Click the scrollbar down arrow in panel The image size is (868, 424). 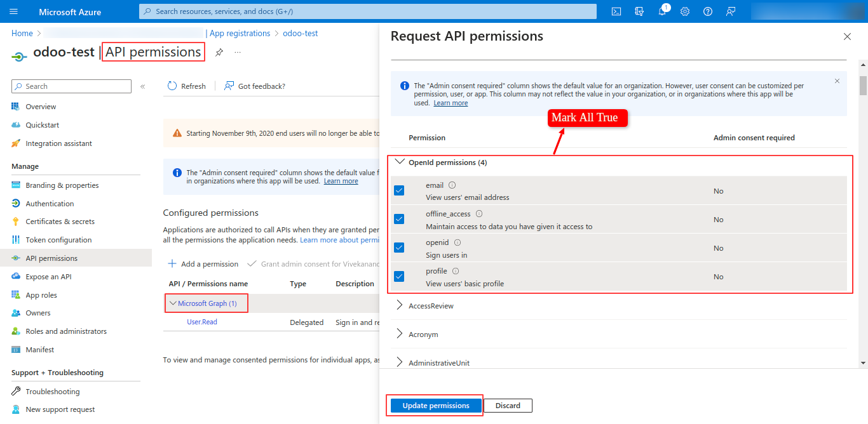coord(863,363)
